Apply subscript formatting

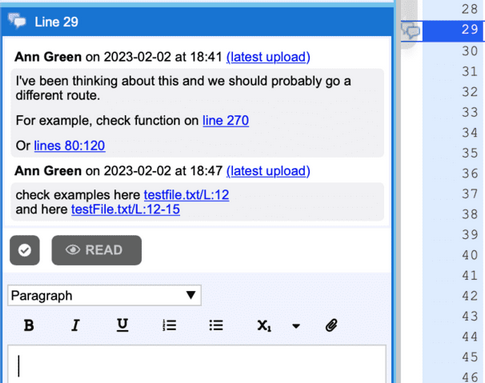tap(264, 325)
